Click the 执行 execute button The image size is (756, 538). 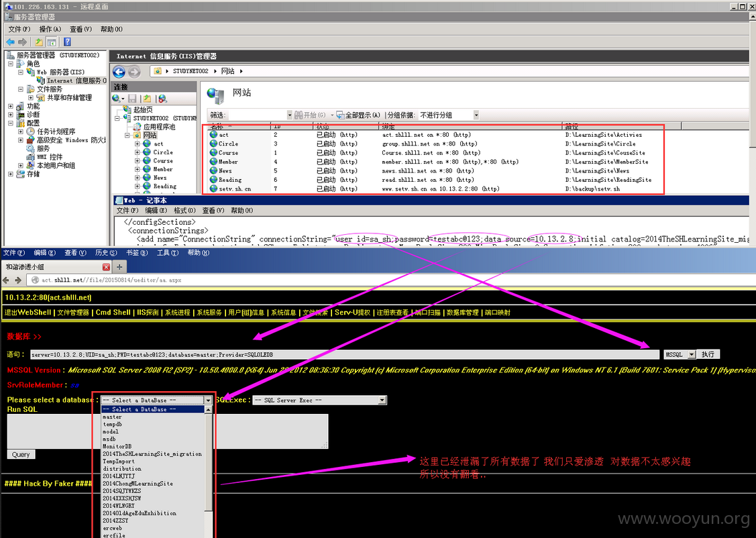tap(708, 354)
